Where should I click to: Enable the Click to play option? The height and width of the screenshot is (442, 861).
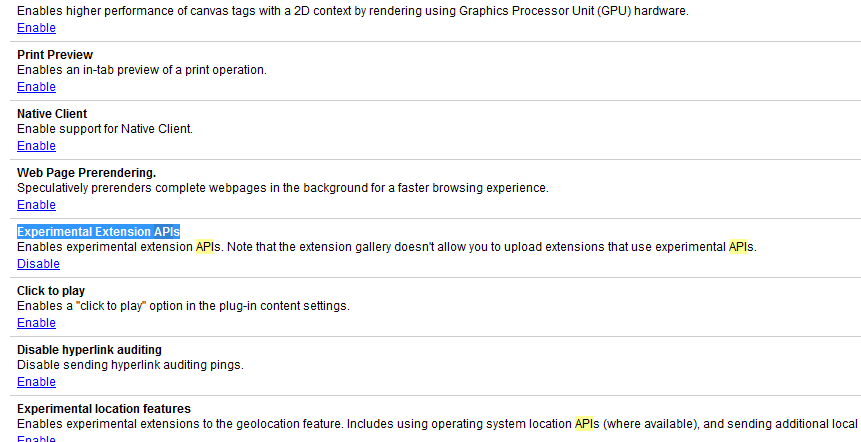[x=36, y=323]
